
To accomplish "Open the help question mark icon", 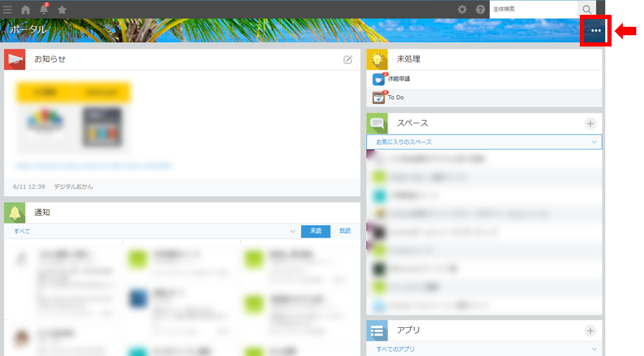I will pyautogui.click(x=481, y=10).
